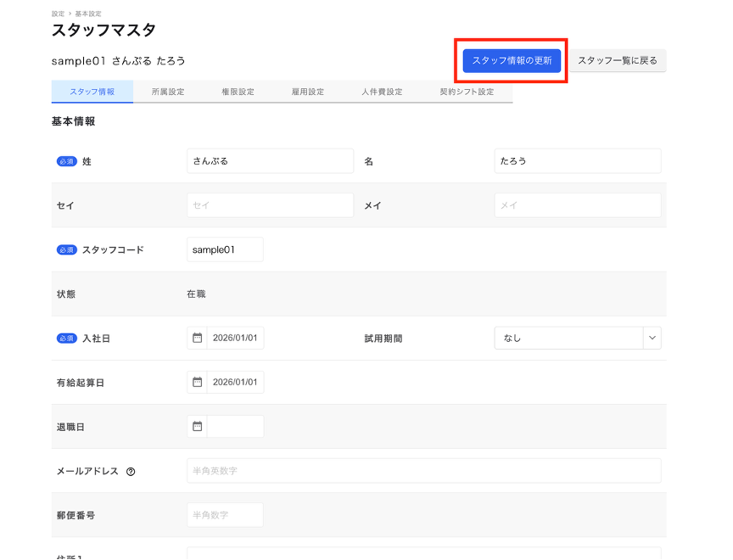The width and height of the screenshot is (733, 560).
Task: Expand the 試用期間 dropdown arrow
Action: click(652, 338)
